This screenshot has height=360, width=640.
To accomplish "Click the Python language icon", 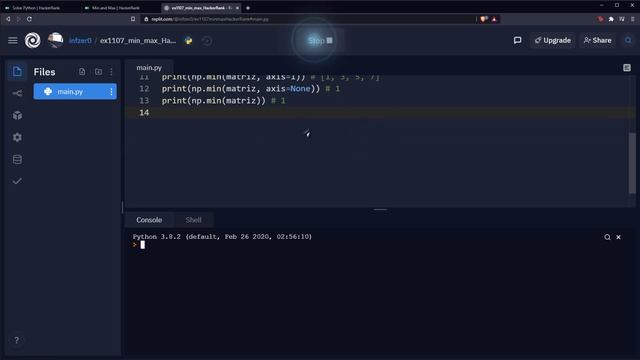I will click(189, 40).
